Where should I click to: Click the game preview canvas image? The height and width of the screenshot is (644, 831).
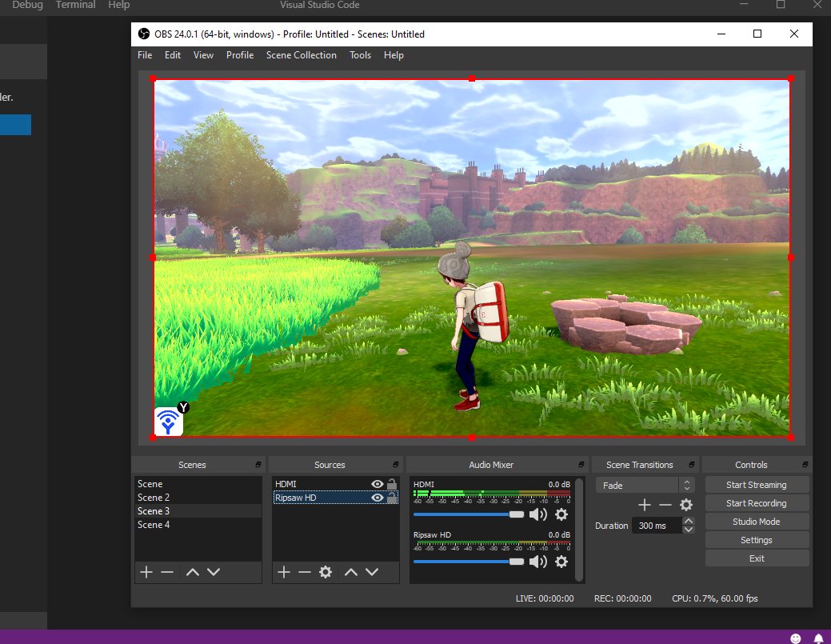[472, 258]
